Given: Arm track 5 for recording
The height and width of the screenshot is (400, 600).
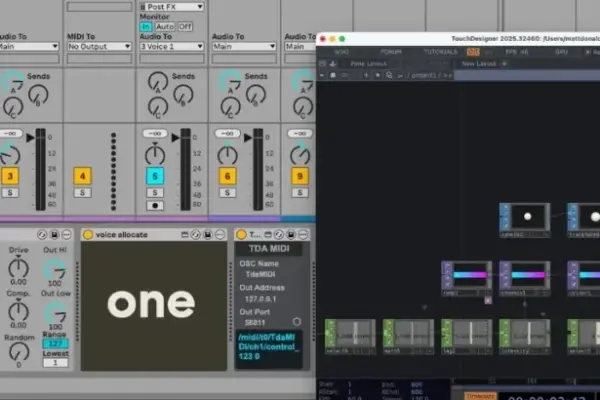Looking at the screenshot, I should point(155,206).
